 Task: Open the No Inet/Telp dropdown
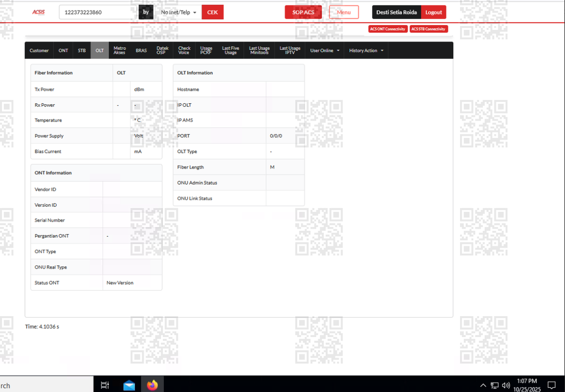click(179, 12)
